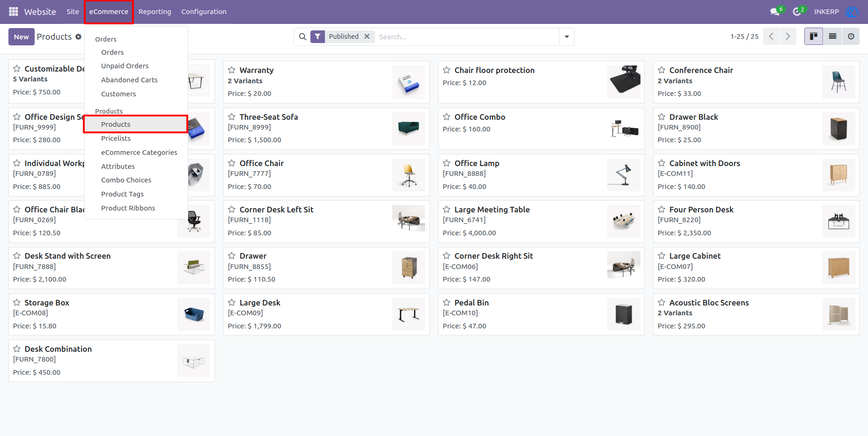Expand the search options dropdown arrow
868x436 pixels.
[x=566, y=36]
